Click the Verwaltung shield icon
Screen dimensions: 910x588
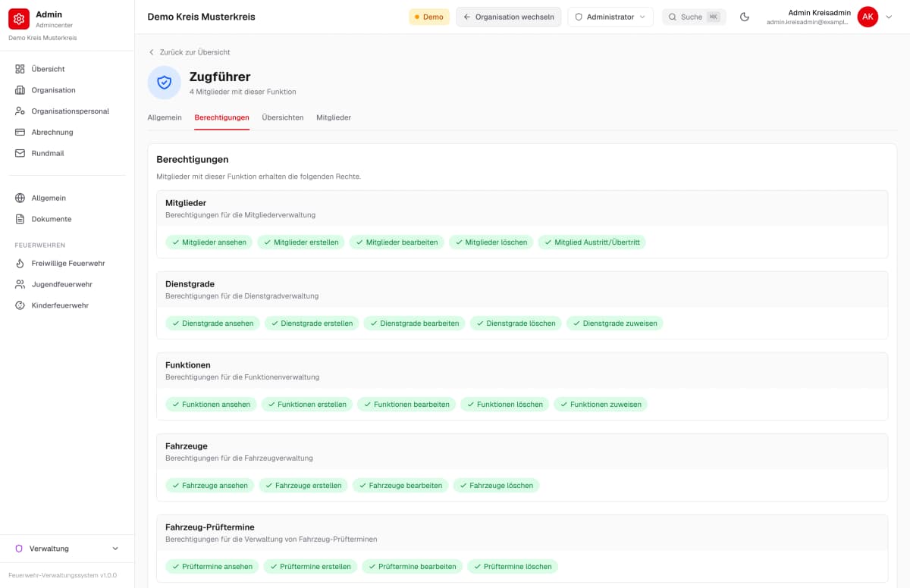click(19, 549)
